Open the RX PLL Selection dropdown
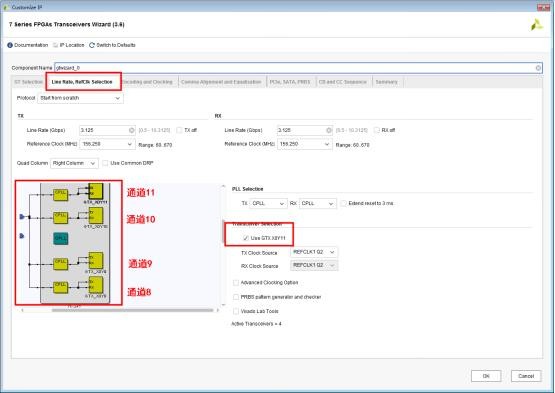The width and height of the screenshot is (555, 393). (318, 204)
